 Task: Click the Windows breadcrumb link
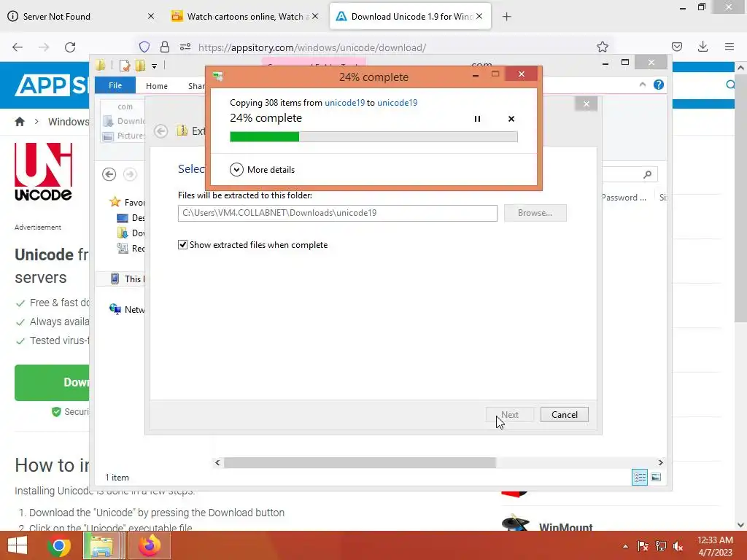tap(69, 122)
